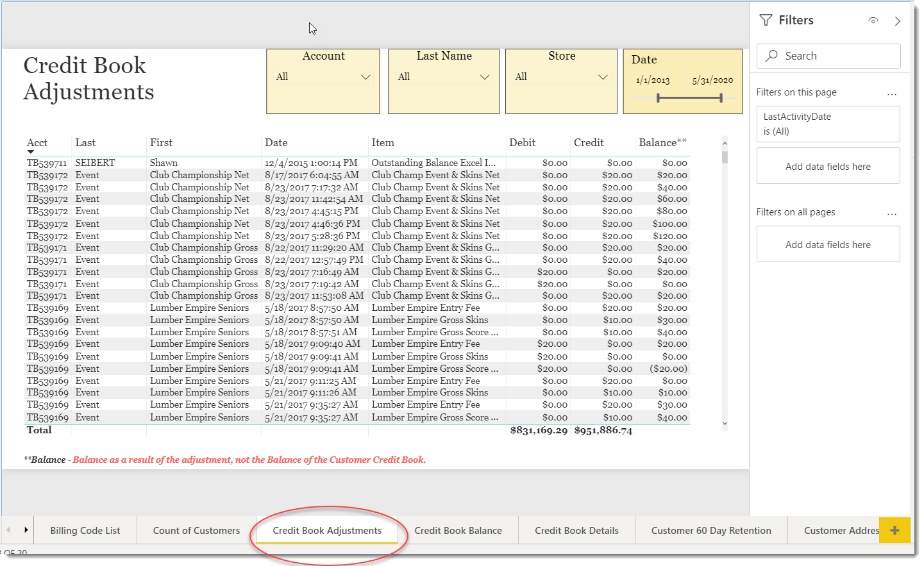Click the item Outstanding Balance Excel I...
The height and width of the screenshot is (566, 924).
pos(433,163)
